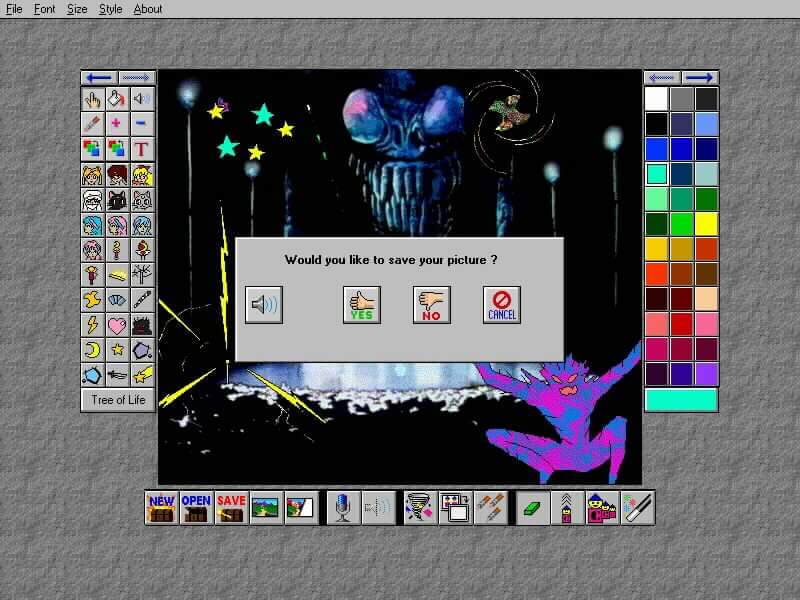Click CANCEL in the save dialog
The image size is (800, 600).
(502, 305)
